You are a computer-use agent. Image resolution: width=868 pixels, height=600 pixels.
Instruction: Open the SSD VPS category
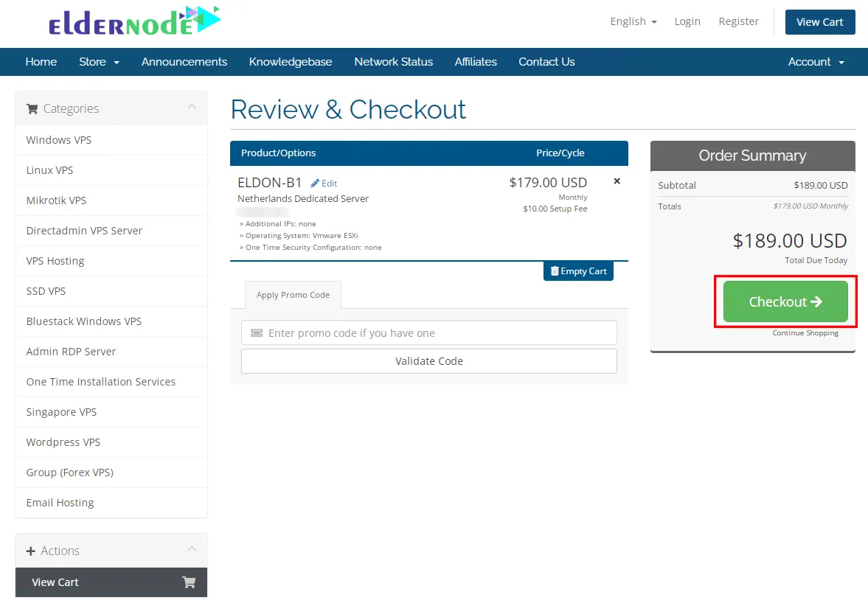[x=111, y=291]
